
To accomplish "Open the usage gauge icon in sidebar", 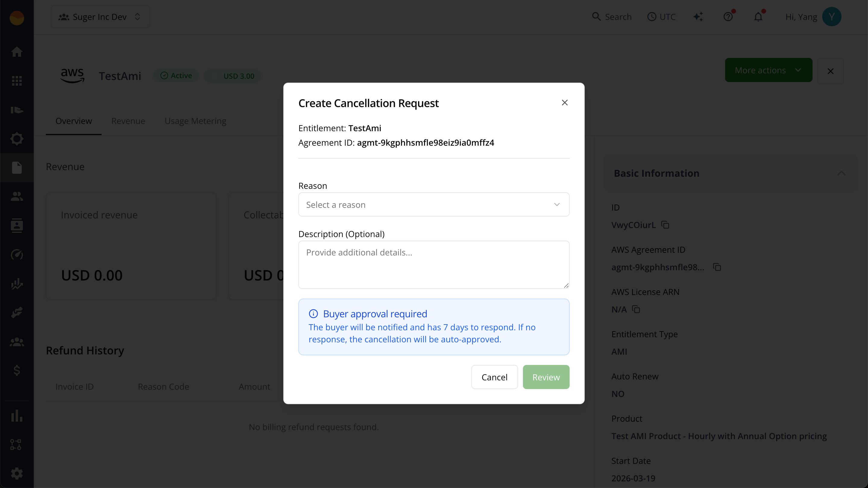I will coord(16,255).
